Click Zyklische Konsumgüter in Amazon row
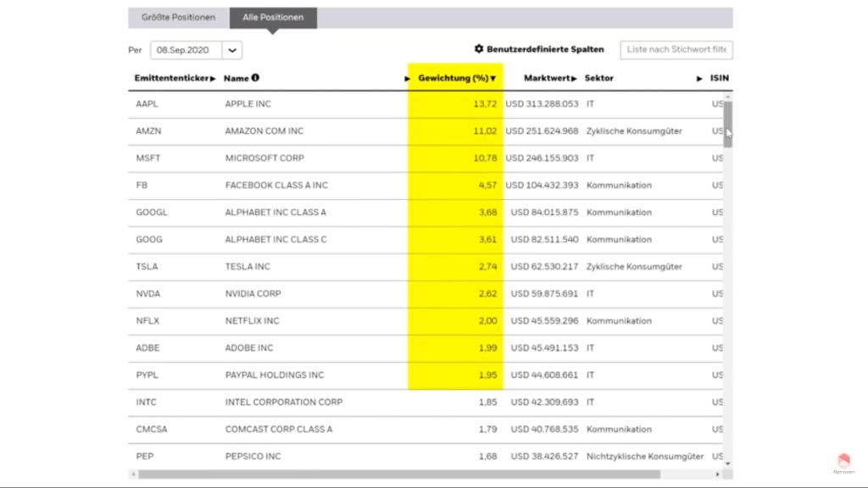 [x=634, y=131]
